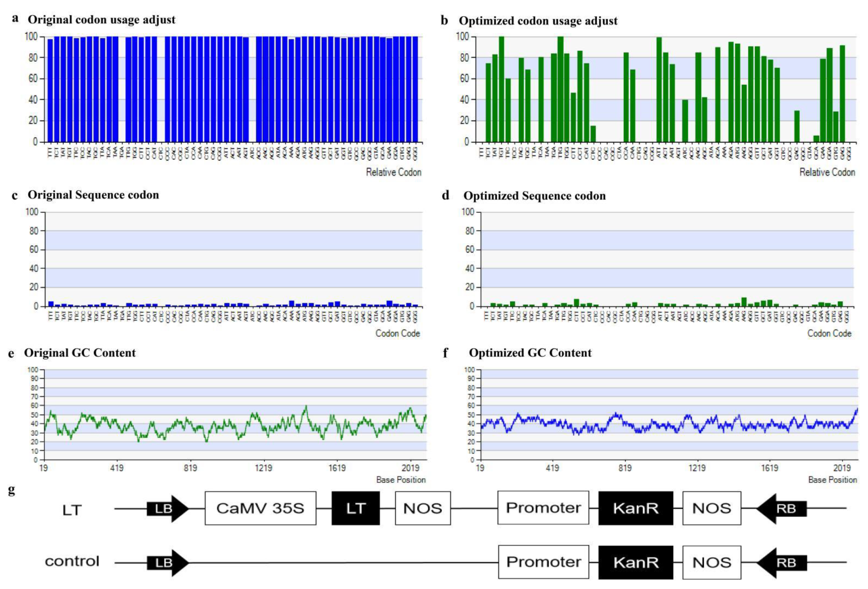Click the Promoter box in the LT row

pos(543,508)
